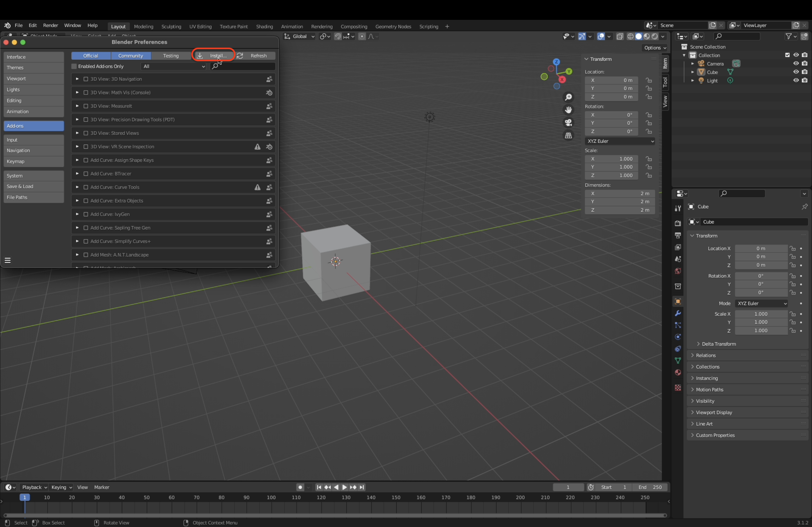
Task: Toggle the Testing add-ons filter button
Action: (x=171, y=56)
